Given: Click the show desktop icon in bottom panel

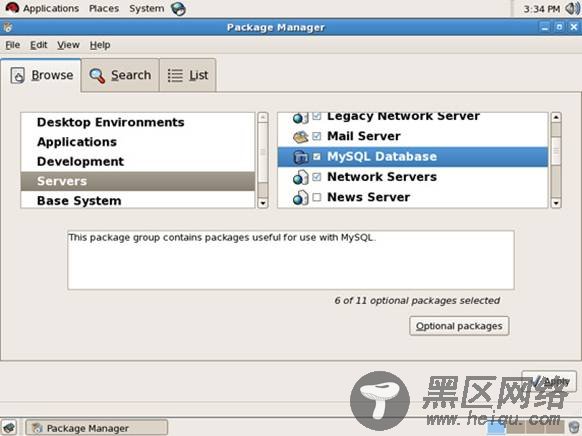Looking at the screenshot, I should 9,427.
